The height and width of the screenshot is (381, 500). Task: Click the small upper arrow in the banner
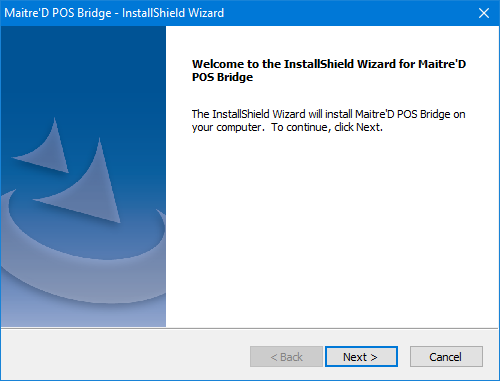[x=45, y=147]
